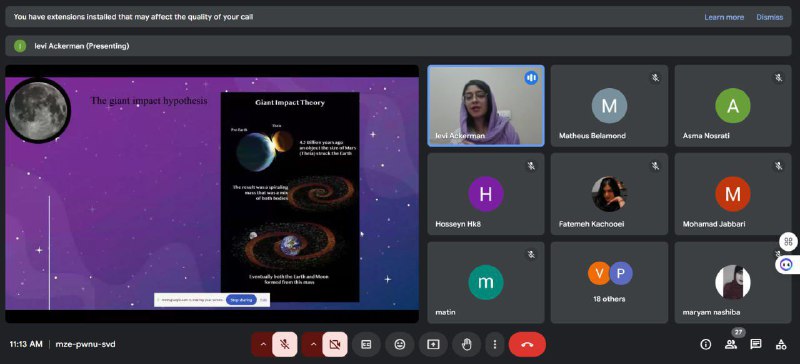Open the three-dot more options menu
Screen dimensions: 800x364
pos(494,345)
